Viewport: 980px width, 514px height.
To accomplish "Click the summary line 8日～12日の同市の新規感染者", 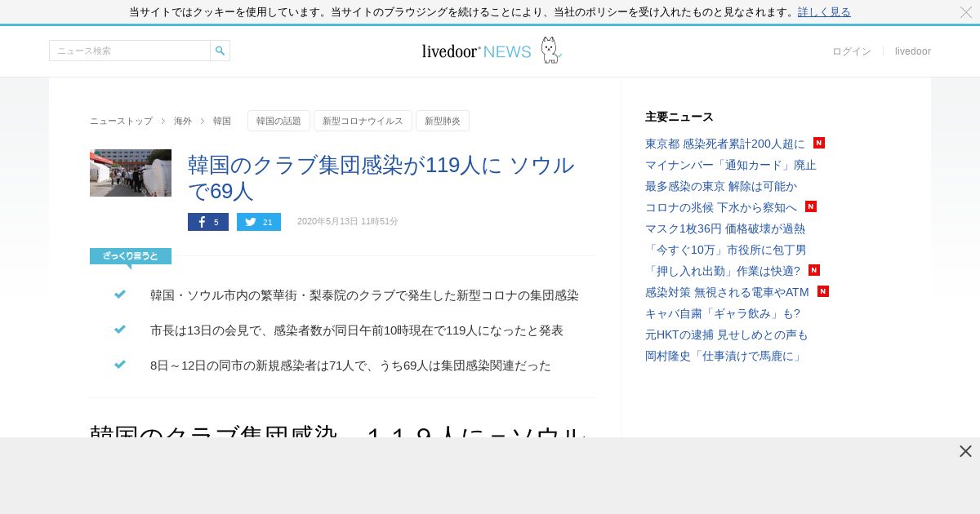I will 350,366.
